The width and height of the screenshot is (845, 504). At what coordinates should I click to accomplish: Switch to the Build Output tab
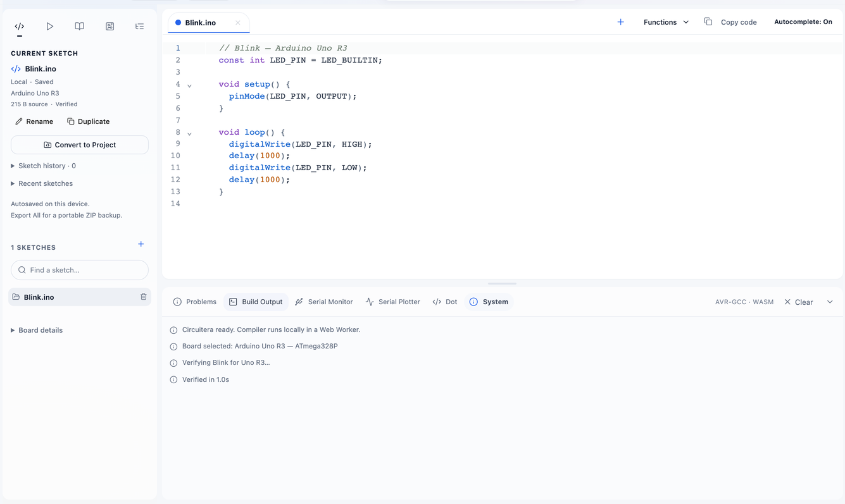coord(256,302)
